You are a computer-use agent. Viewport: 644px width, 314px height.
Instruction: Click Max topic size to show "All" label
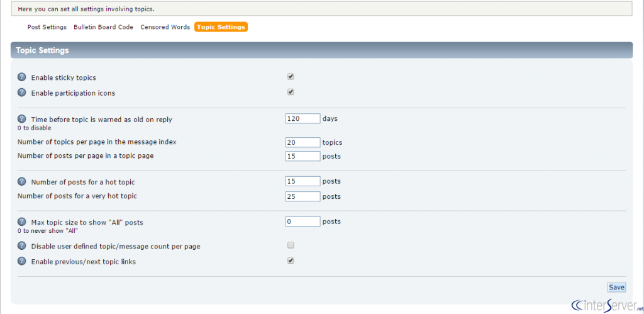87,223
